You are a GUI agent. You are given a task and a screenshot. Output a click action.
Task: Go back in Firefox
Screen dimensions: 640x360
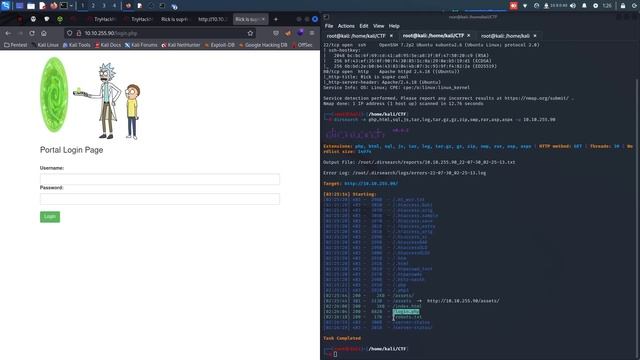9,33
